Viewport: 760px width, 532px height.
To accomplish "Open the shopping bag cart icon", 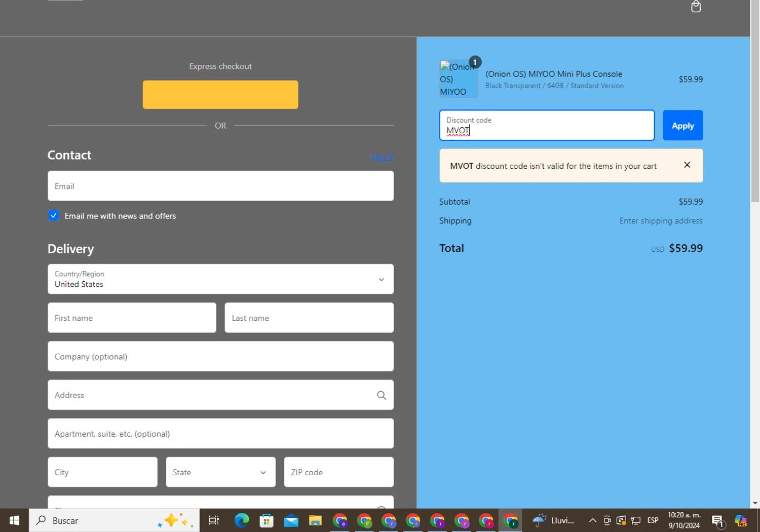I will point(696,6).
